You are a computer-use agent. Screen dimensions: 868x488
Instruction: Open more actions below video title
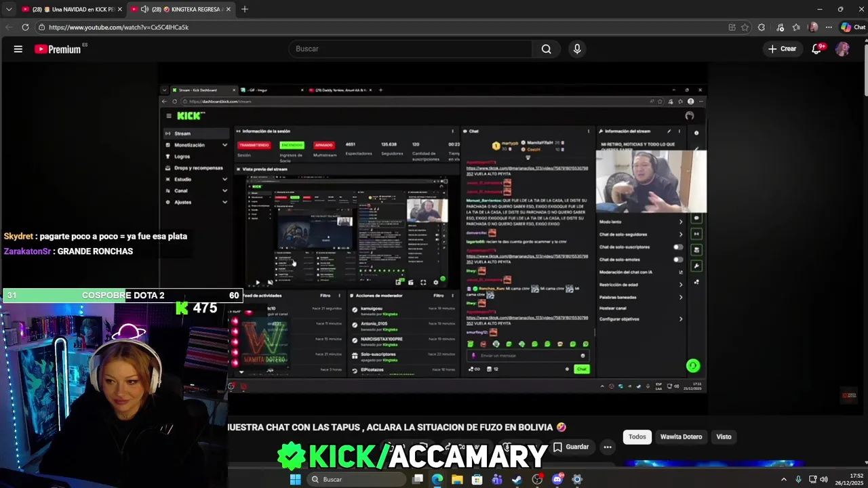[x=608, y=447]
